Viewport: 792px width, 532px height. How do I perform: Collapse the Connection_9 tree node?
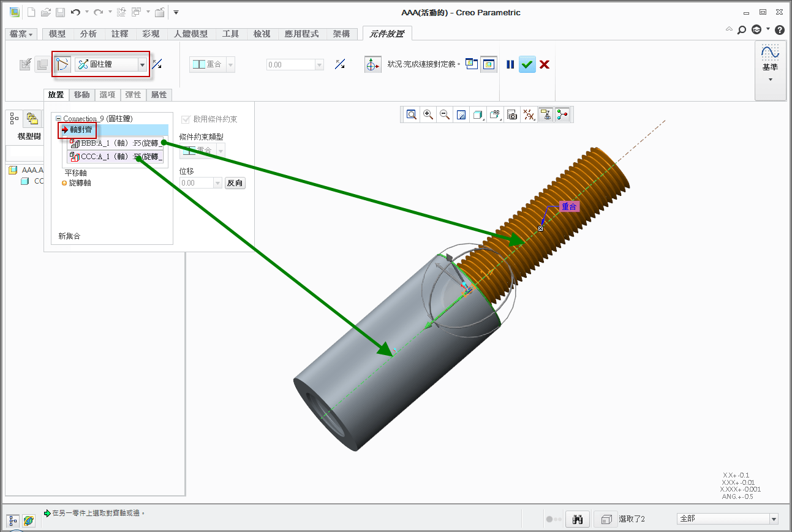click(58, 119)
